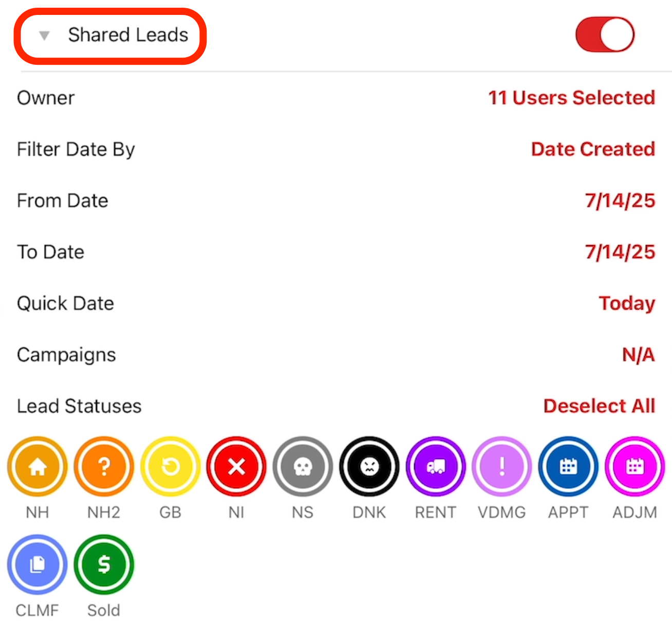Change Filter Date By from Date Created
The width and height of the screenshot is (672, 623).
tap(593, 149)
